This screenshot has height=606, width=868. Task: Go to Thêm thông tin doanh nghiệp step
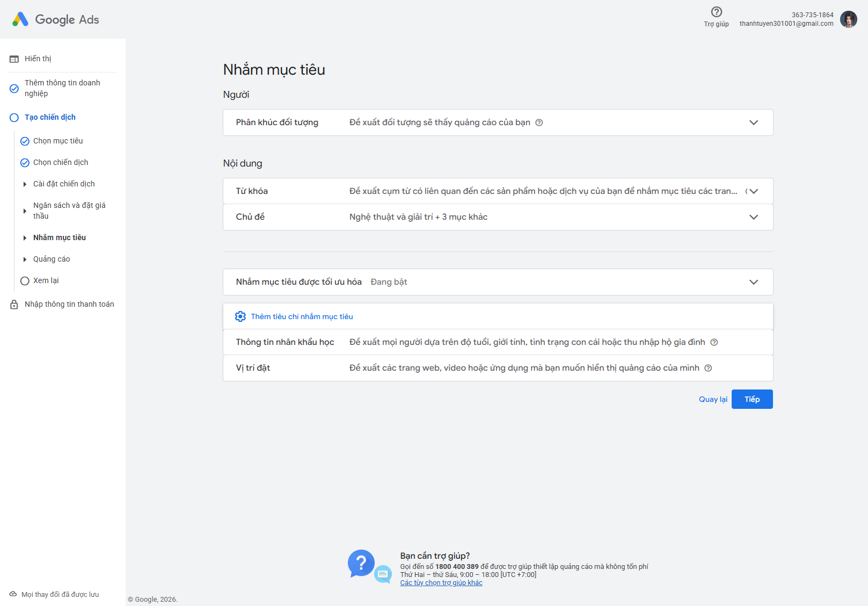point(62,88)
